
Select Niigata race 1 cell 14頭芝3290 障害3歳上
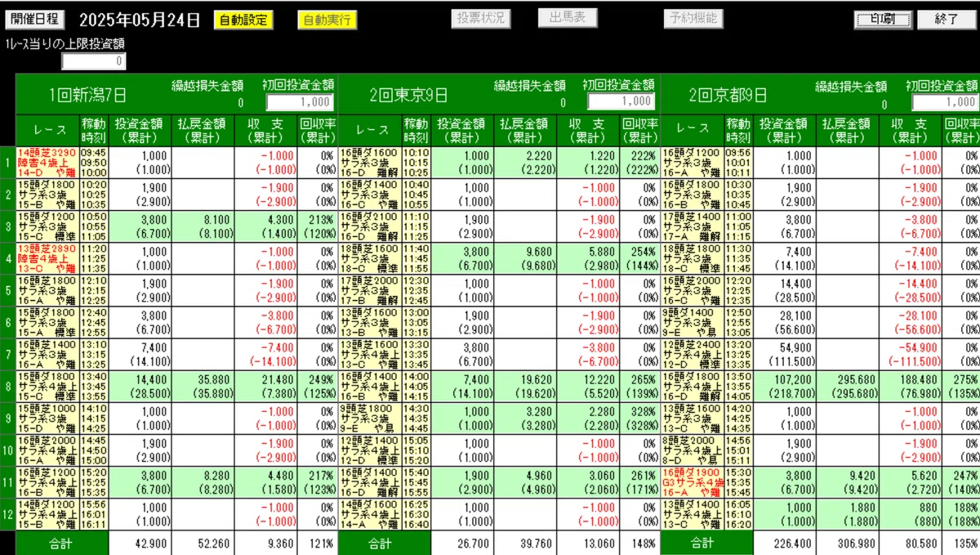[47, 163]
